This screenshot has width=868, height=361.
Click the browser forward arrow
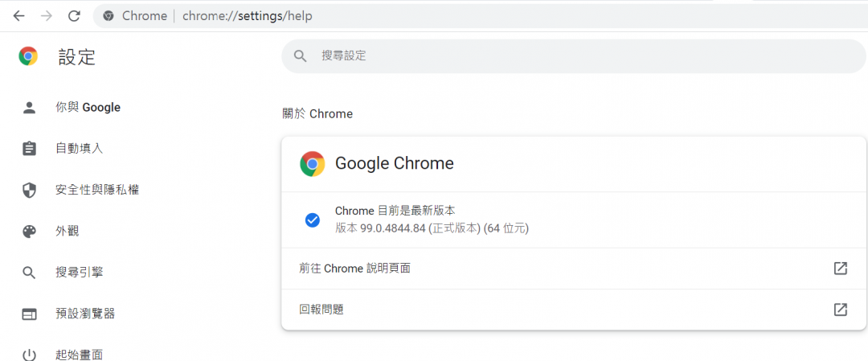[47, 16]
